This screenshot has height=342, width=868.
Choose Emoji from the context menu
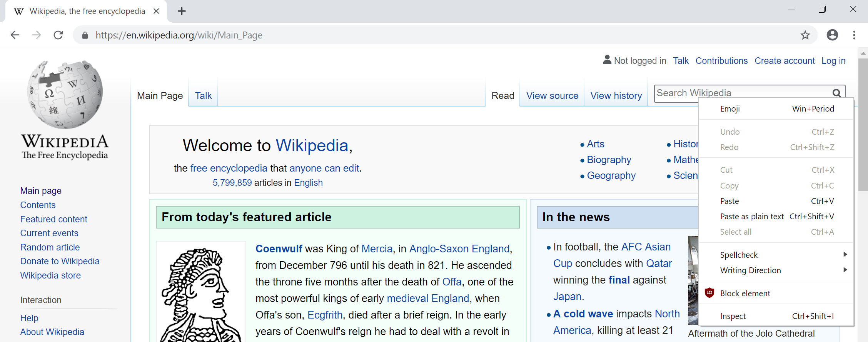776,109
